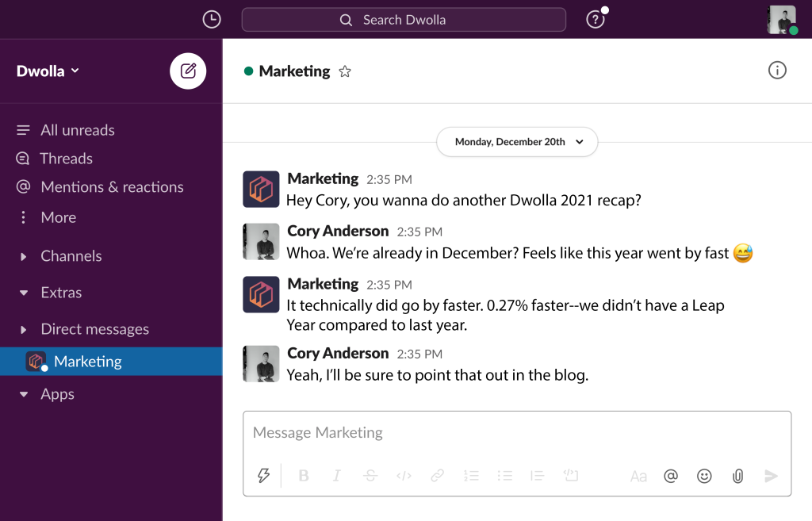Open Mentions & reactions
Image resolution: width=812 pixels, height=521 pixels.
point(111,187)
